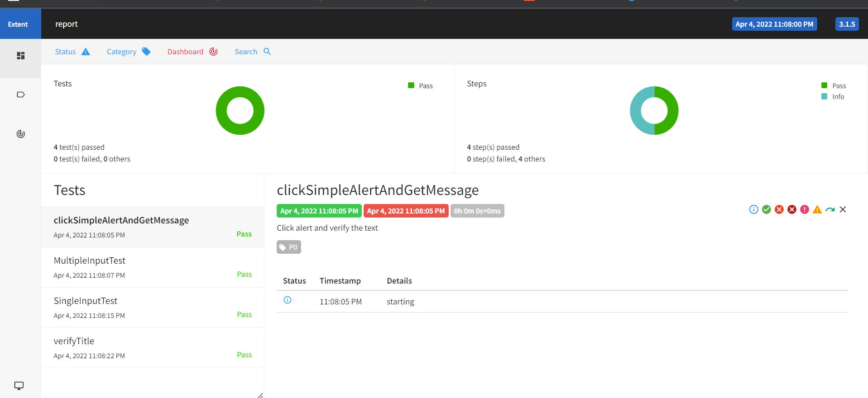
Task: Filter steps by info status icon
Action: click(753, 209)
